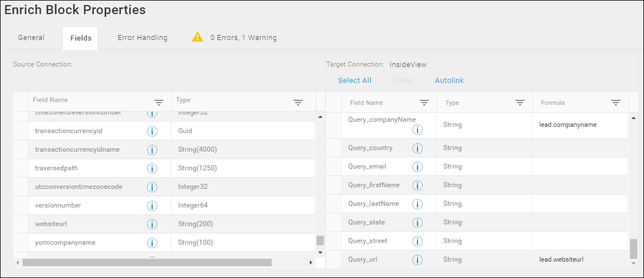Open filter on target Field Name column

pyautogui.click(x=424, y=103)
